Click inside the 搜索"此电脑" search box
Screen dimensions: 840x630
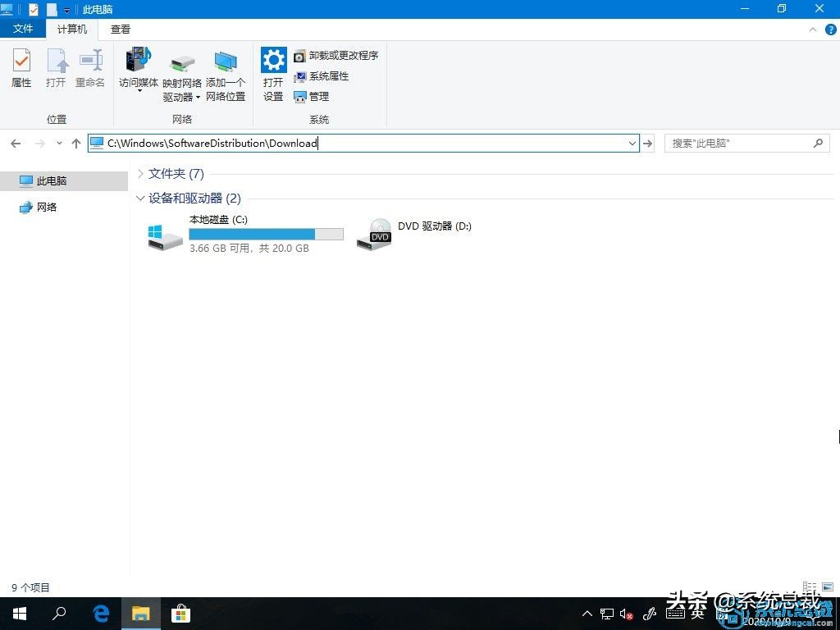click(x=738, y=143)
